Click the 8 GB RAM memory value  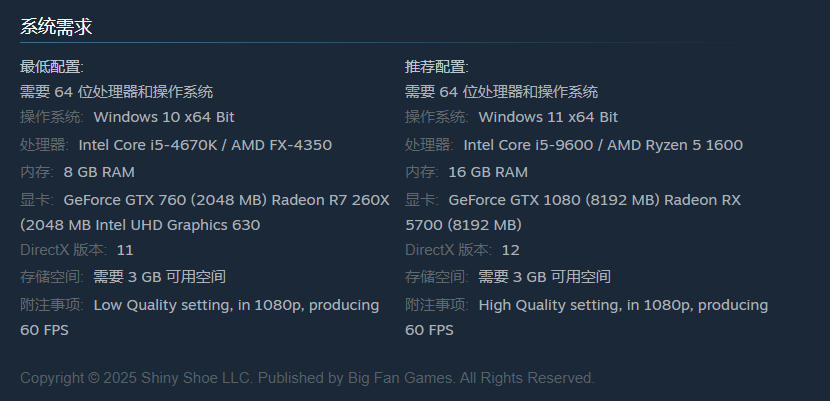(99, 172)
